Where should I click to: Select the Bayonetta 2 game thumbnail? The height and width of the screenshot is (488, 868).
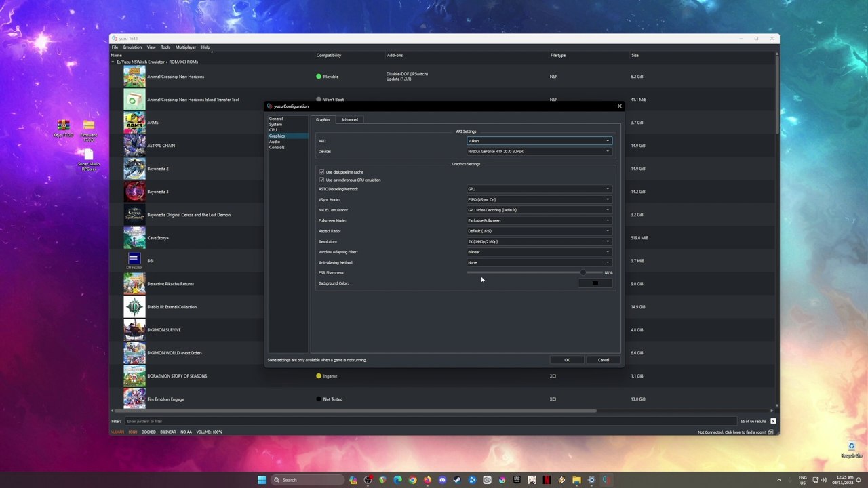(x=134, y=169)
